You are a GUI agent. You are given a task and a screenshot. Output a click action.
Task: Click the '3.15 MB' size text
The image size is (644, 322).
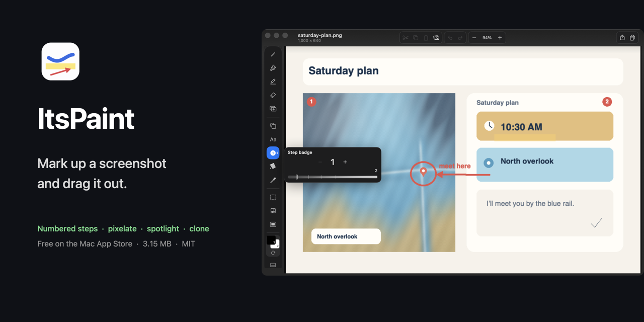157,244
